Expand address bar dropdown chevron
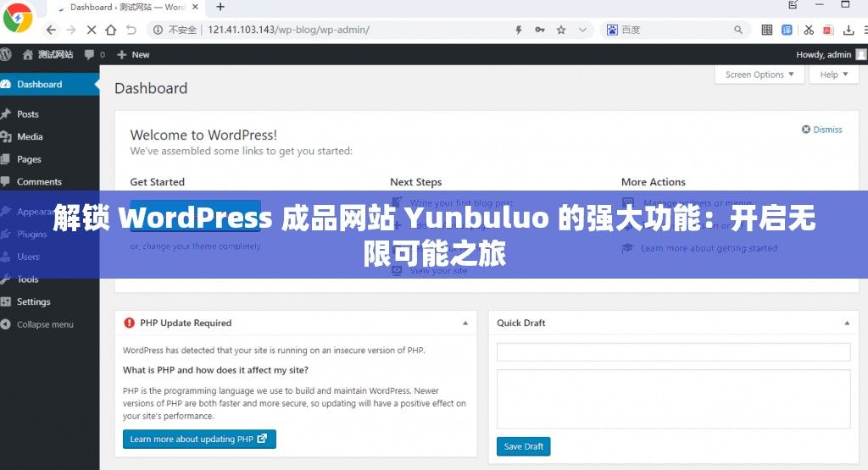This screenshot has width=868, height=470. [x=582, y=30]
